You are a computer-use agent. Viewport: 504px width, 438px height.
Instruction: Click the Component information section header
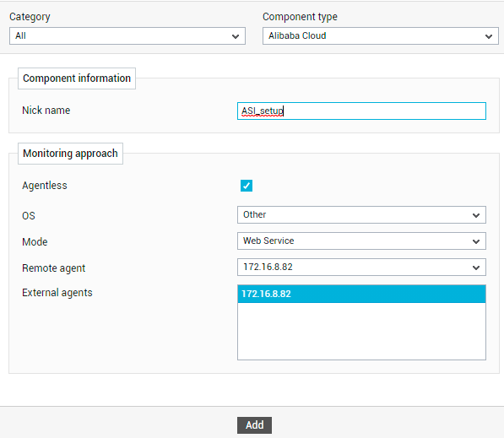77,78
